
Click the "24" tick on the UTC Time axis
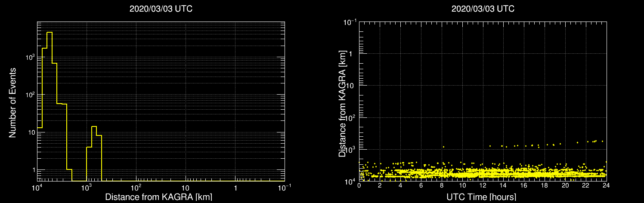(x=606, y=185)
